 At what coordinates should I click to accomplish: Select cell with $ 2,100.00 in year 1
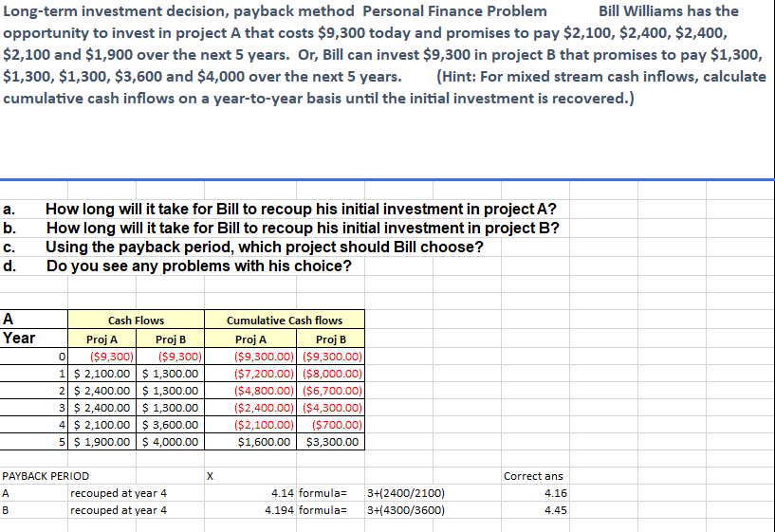(x=101, y=374)
